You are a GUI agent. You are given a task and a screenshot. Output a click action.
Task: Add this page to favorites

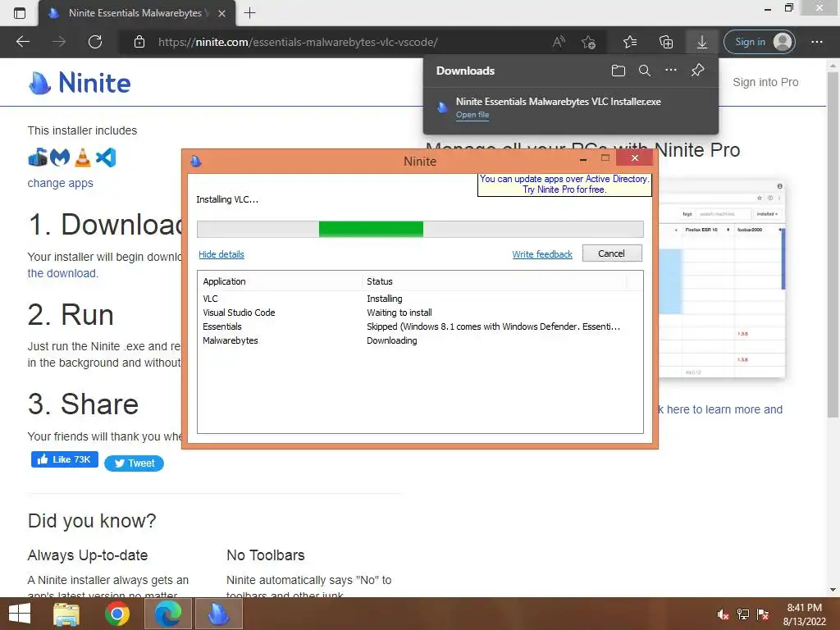[x=589, y=42]
